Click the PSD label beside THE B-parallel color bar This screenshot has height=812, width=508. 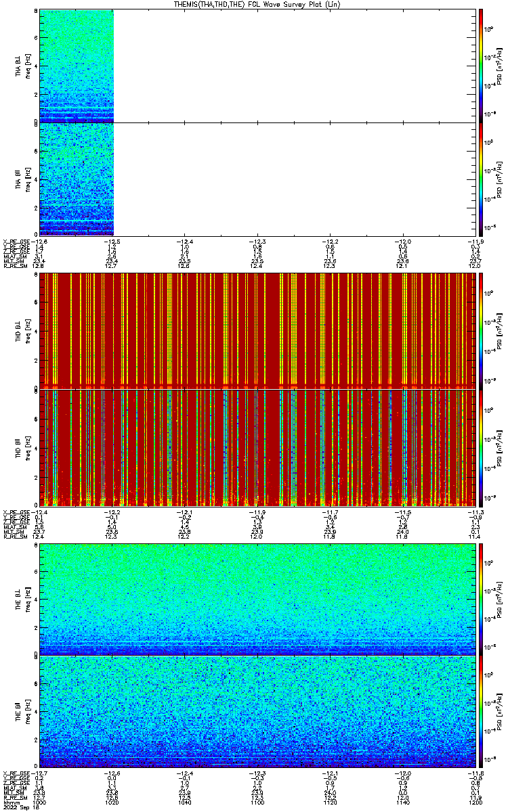pos(499,712)
